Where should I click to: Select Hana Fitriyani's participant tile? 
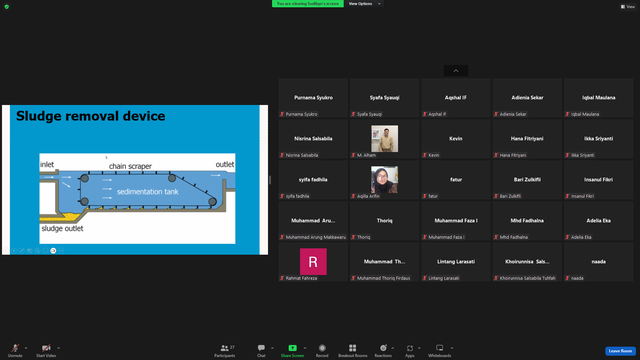[527, 139]
